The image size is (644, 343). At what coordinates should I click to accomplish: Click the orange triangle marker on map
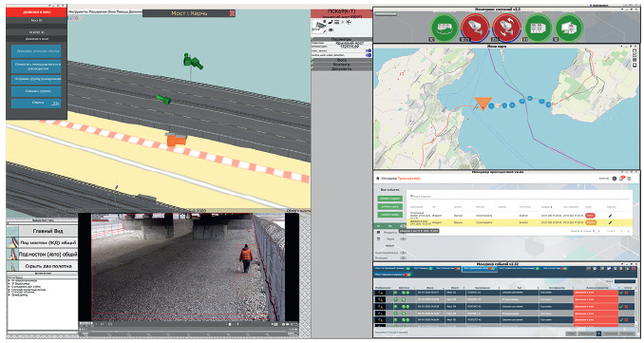coord(483,104)
